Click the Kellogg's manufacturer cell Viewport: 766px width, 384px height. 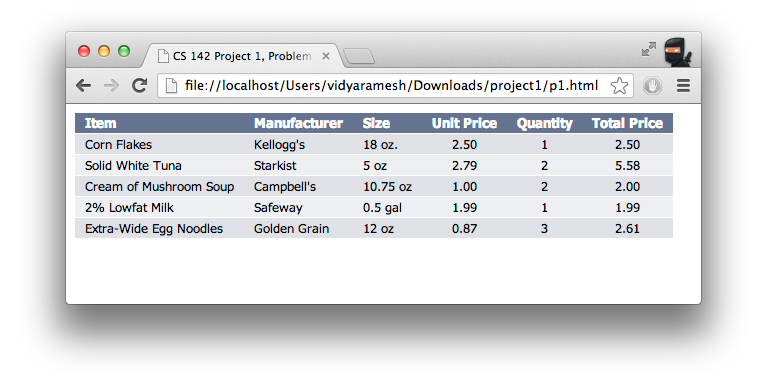pos(279,145)
